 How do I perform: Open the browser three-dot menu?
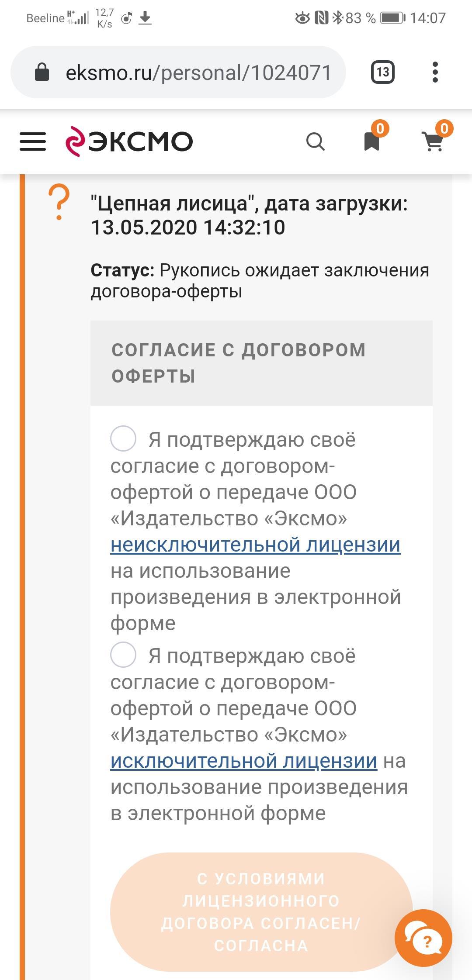click(435, 72)
